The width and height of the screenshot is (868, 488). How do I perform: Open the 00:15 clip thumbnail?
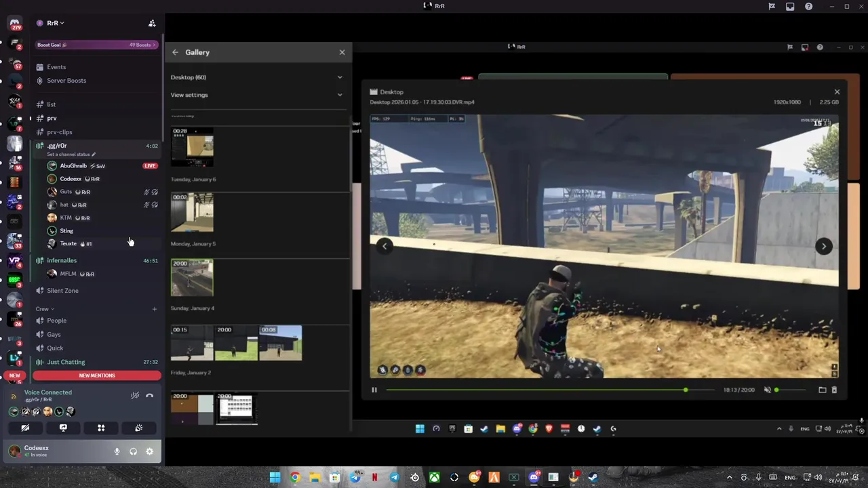click(192, 342)
